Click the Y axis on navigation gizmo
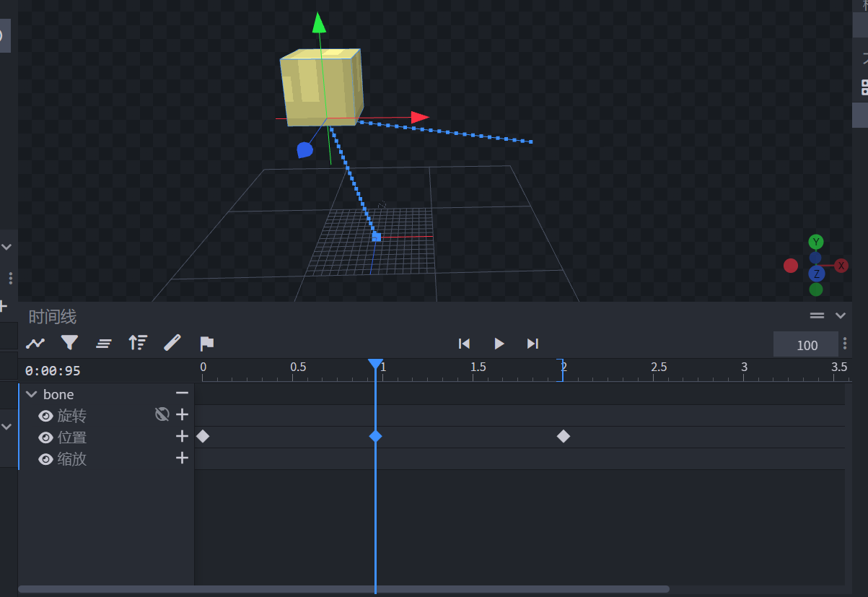Image resolution: width=868 pixels, height=597 pixels. [816, 242]
